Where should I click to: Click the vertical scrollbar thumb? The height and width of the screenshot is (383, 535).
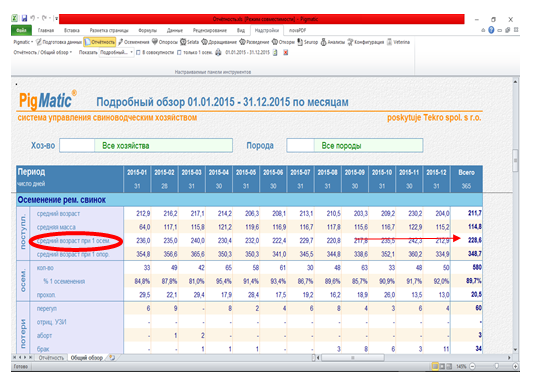tap(515, 160)
